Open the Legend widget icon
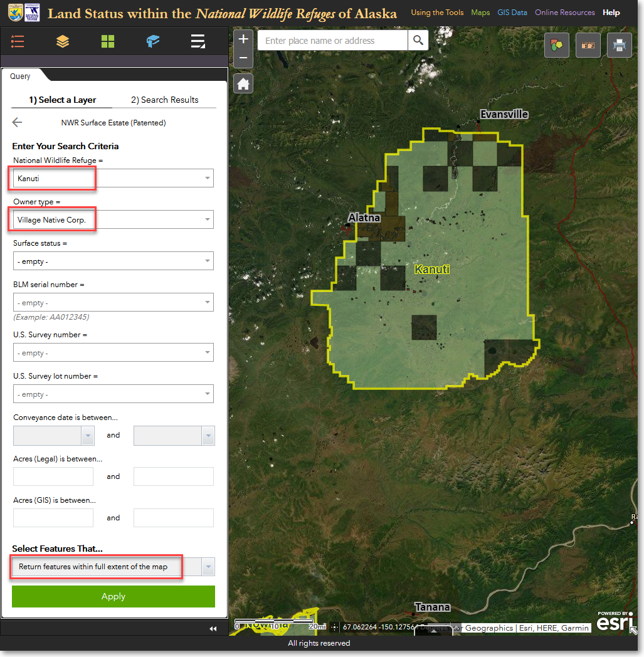The height and width of the screenshot is (657, 644). 18,41
